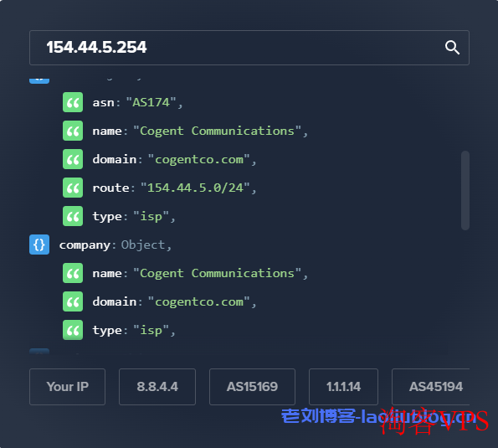Choose the AS15169 example button

[252, 387]
